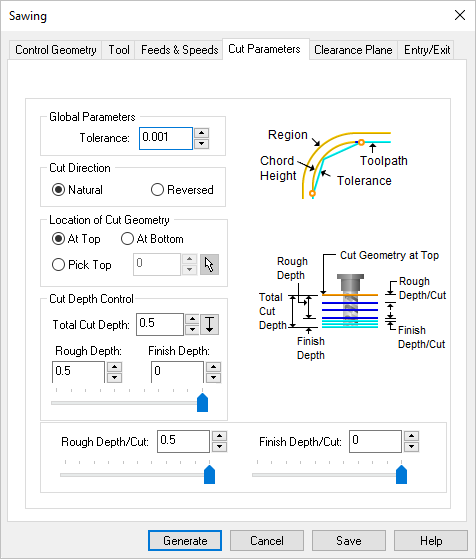Click the pick top cursor icon button
Screen dimensions: 476x559
[209, 265]
